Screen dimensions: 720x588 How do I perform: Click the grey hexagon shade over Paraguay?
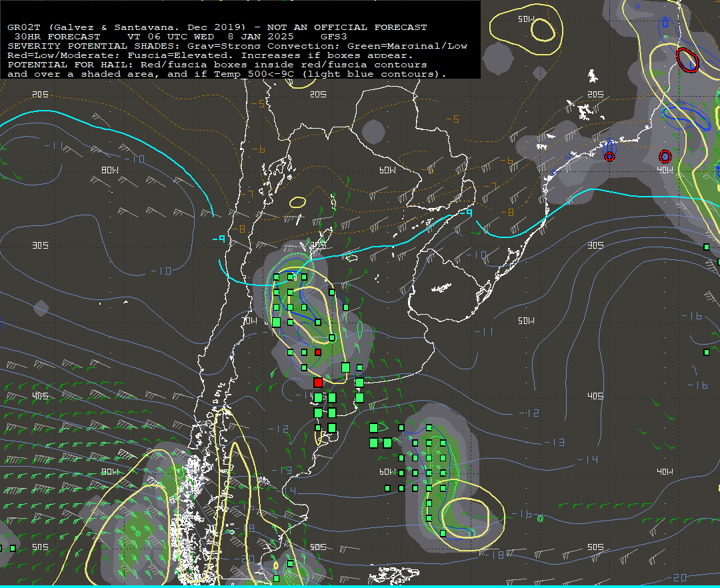(373, 132)
